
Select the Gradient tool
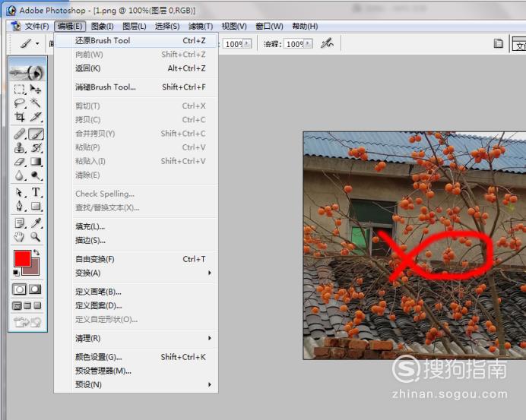36,162
